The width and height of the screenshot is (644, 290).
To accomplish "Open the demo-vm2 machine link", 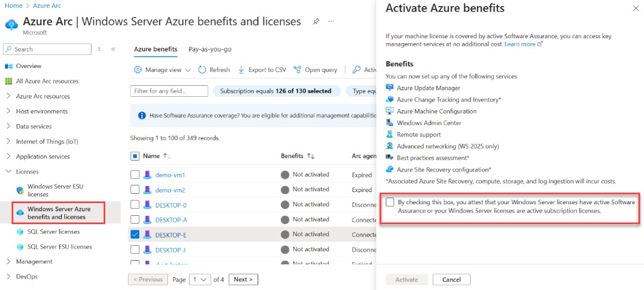I will (170, 190).
